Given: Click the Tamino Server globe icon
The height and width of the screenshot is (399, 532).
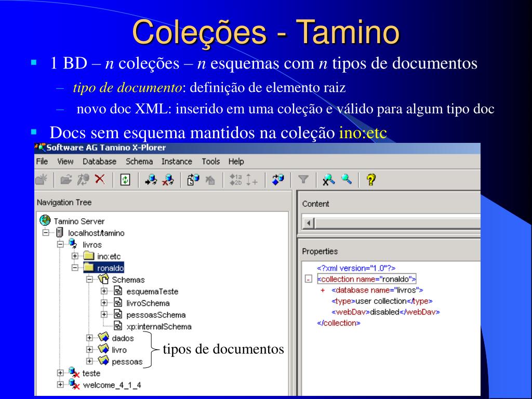Looking at the screenshot, I should click(x=45, y=220).
